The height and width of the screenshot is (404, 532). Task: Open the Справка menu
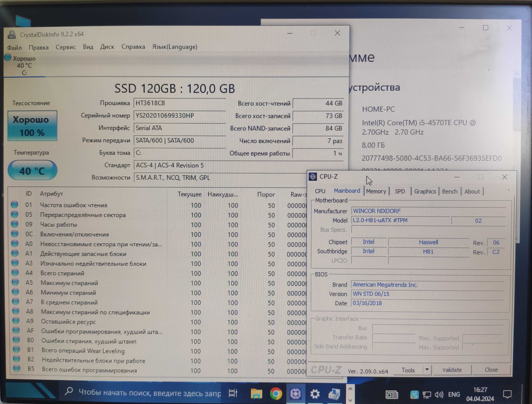133,47
